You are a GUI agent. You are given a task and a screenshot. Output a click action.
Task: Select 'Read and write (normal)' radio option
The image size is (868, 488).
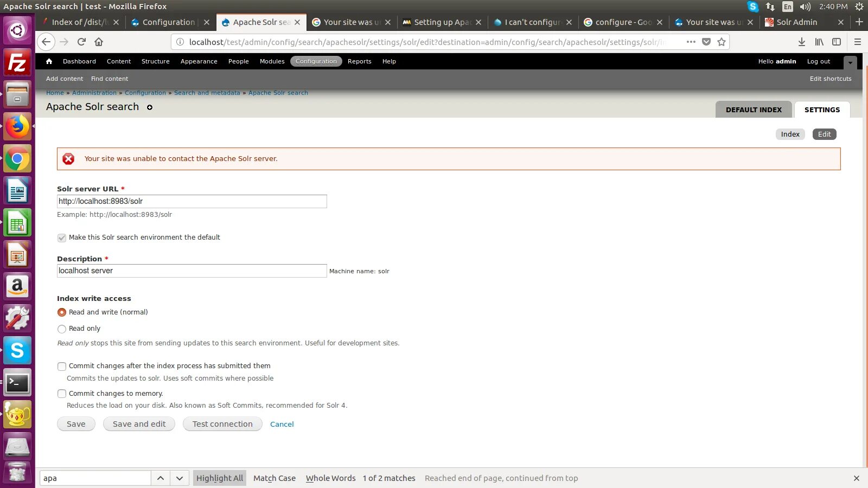[62, 312]
